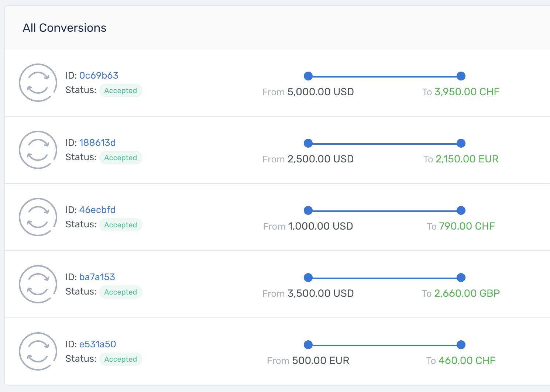Screen dimensions: 550x392
Task: Click the All Conversions heading
Action: 65,28
